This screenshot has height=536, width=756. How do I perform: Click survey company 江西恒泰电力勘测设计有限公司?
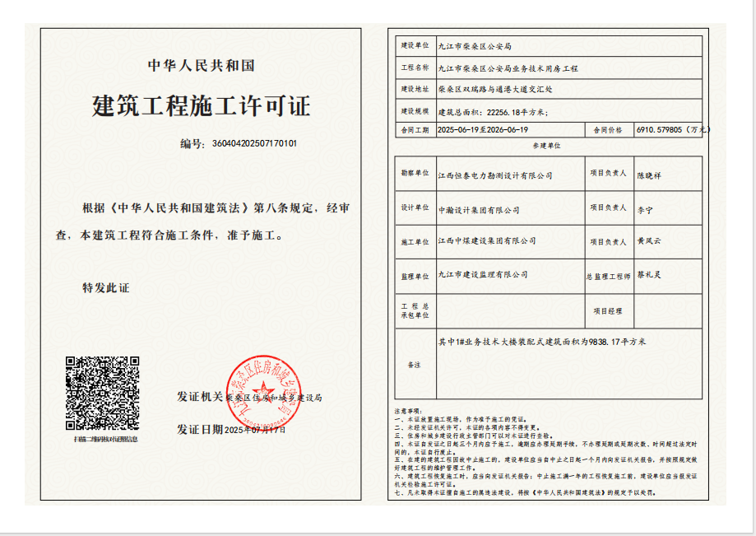[494, 175]
